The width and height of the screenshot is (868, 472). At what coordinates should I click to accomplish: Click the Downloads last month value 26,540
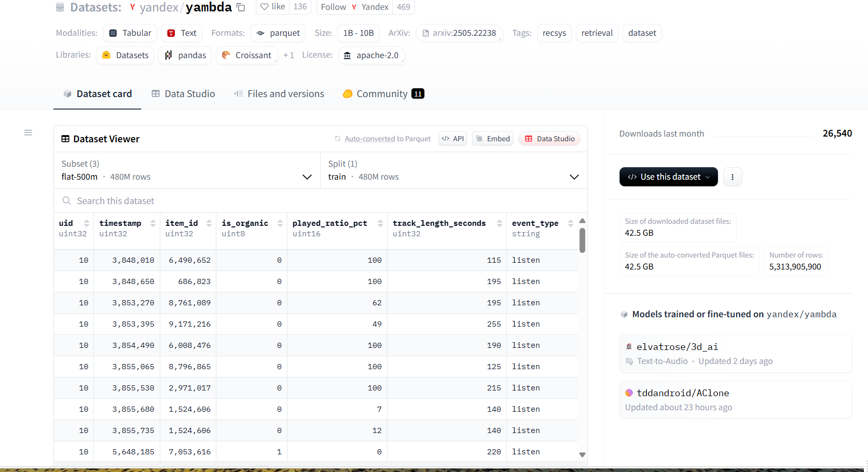(837, 133)
